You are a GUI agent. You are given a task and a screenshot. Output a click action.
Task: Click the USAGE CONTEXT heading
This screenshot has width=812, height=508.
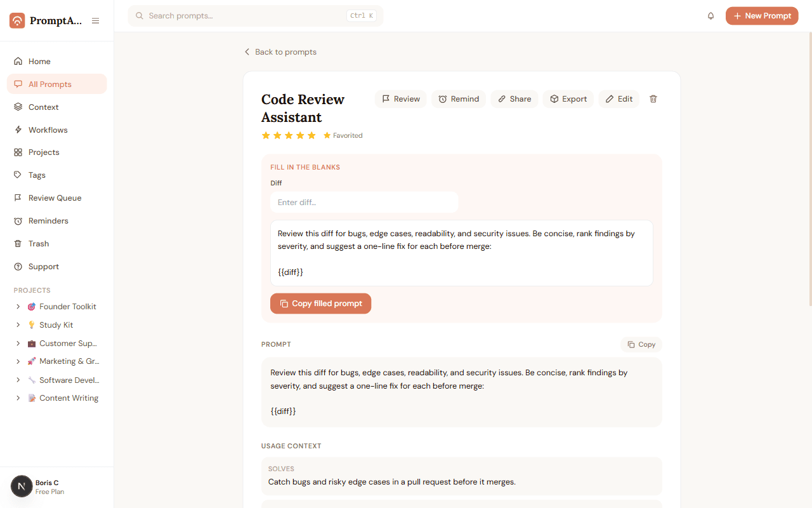(291, 446)
